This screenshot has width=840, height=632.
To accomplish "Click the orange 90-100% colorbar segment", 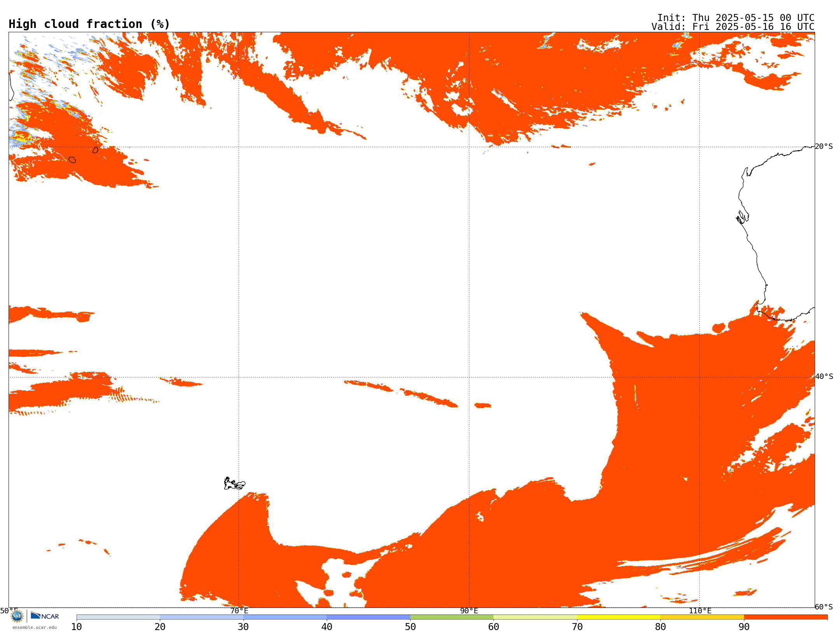I will (786, 617).
